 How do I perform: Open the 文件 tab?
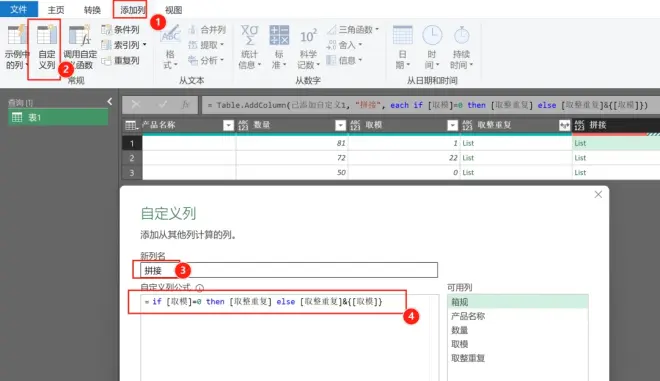[x=19, y=9]
